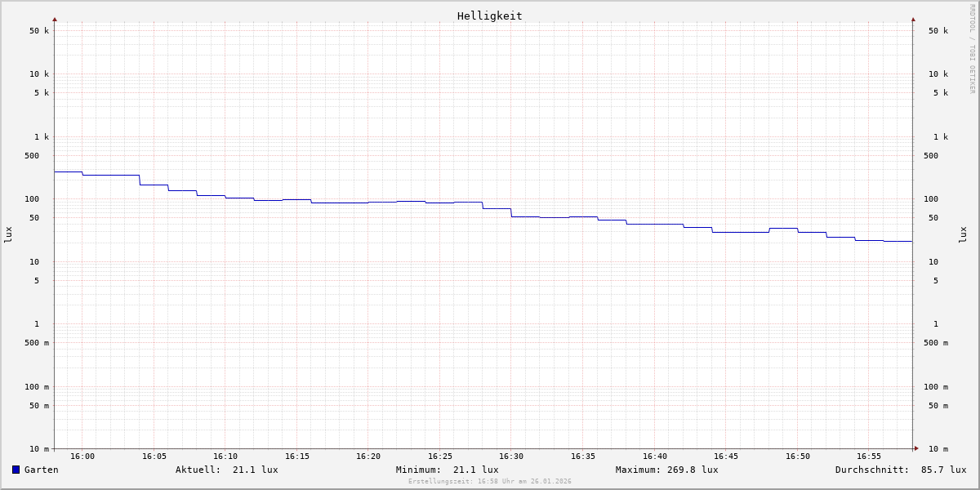Click the 50 k label on the left axis

click(x=39, y=31)
